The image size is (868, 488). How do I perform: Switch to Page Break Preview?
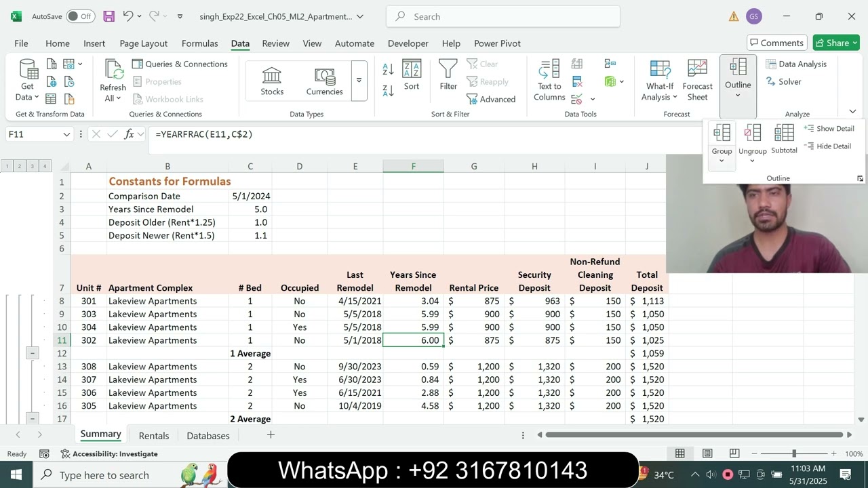coord(734,453)
